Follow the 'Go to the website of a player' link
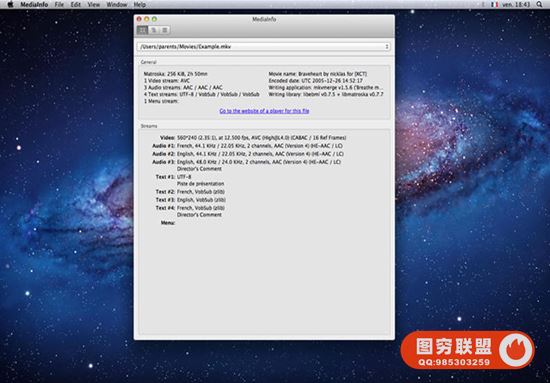The height and width of the screenshot is (383, 550). [264, 111]
